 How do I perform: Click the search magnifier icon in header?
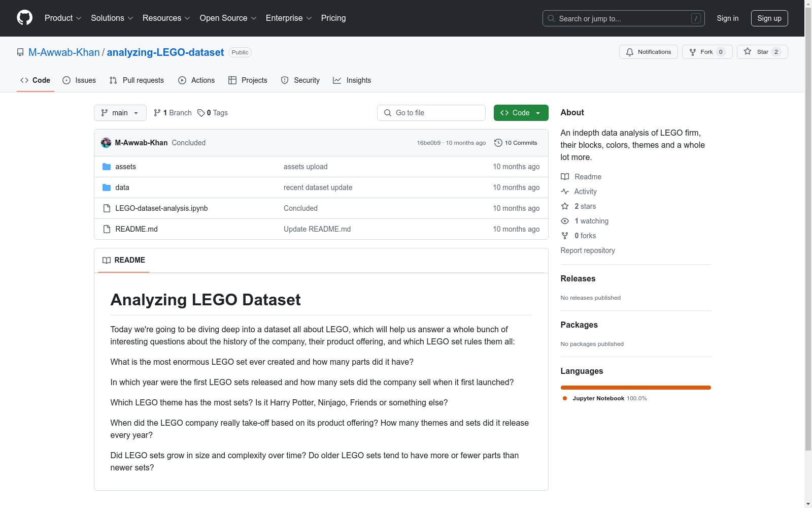(551, 18)
